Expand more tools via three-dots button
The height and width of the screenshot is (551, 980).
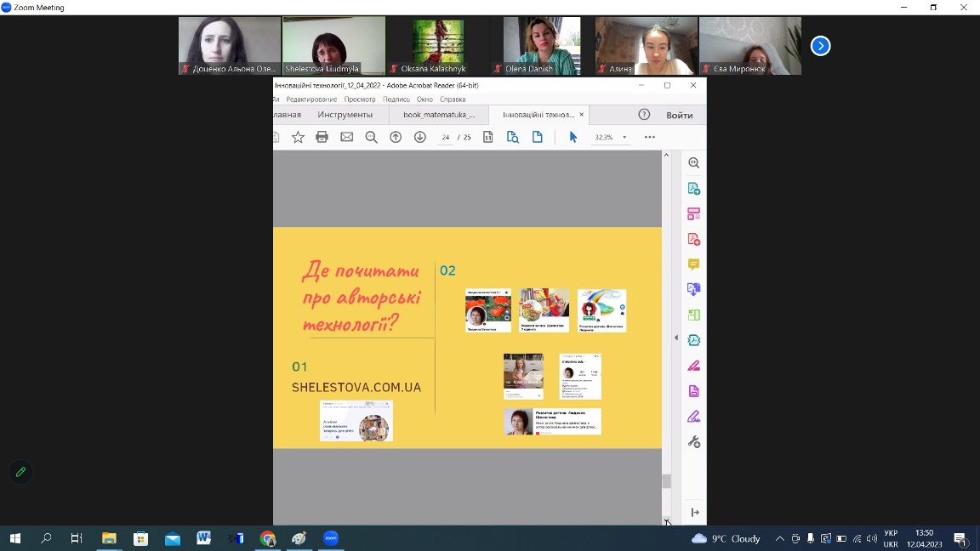(x=650, y=137)
